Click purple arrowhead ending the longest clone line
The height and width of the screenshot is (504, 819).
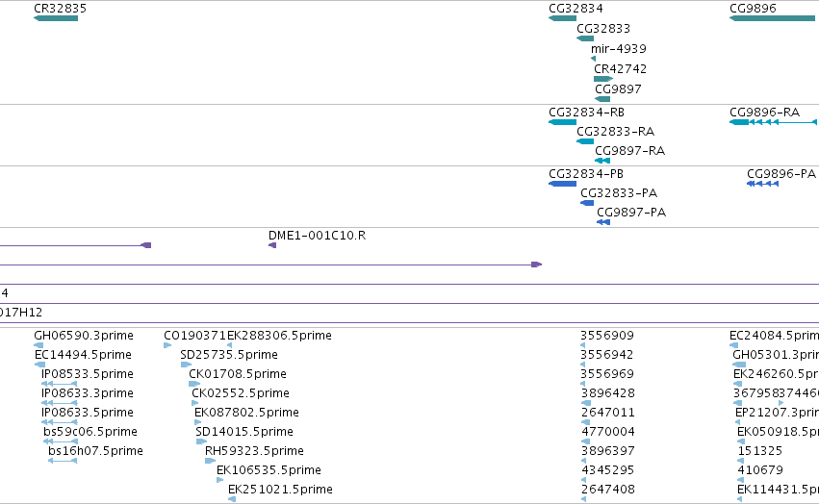(x=536, y=265)
